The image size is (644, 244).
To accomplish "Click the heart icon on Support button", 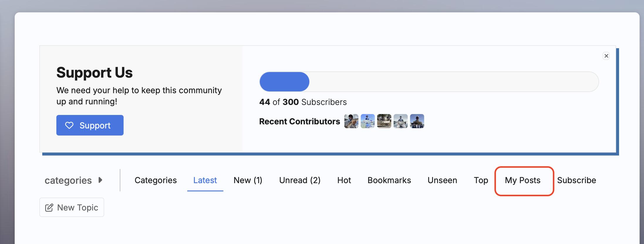I will coord(69,126).
